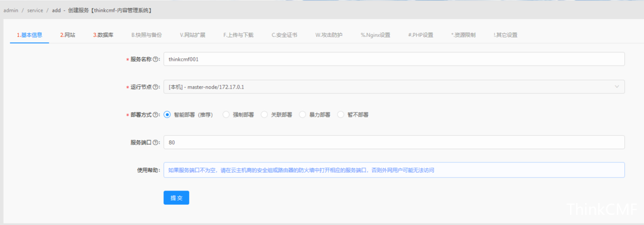The height and width of the screenshot is (225, 644).
Task: Click the service breadcrumb link
Action: point(35,11)
